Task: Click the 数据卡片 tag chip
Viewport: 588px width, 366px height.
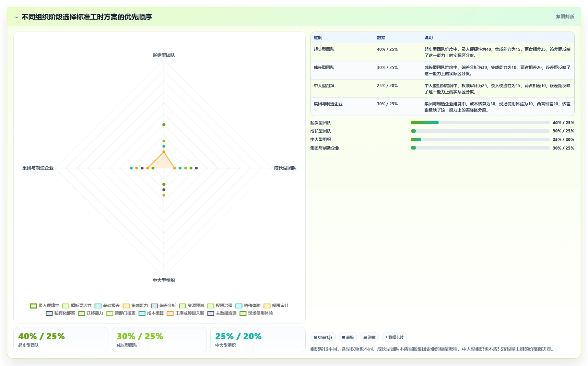Action: pyautogui.click(x=395, y=337)
